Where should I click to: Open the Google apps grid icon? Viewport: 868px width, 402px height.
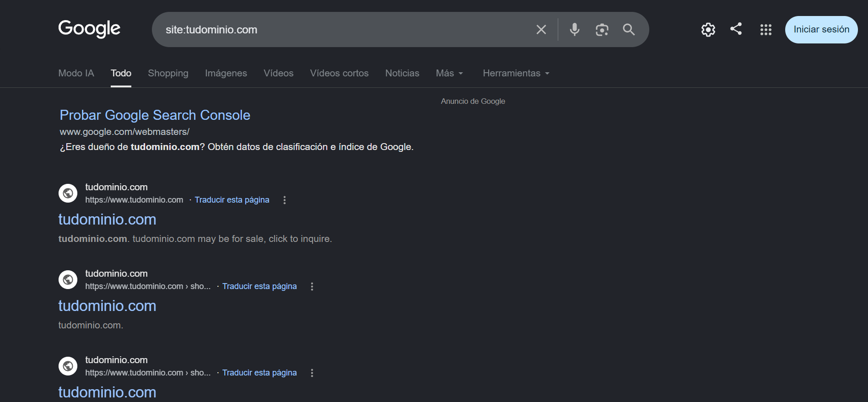click(x=766, y=30)
